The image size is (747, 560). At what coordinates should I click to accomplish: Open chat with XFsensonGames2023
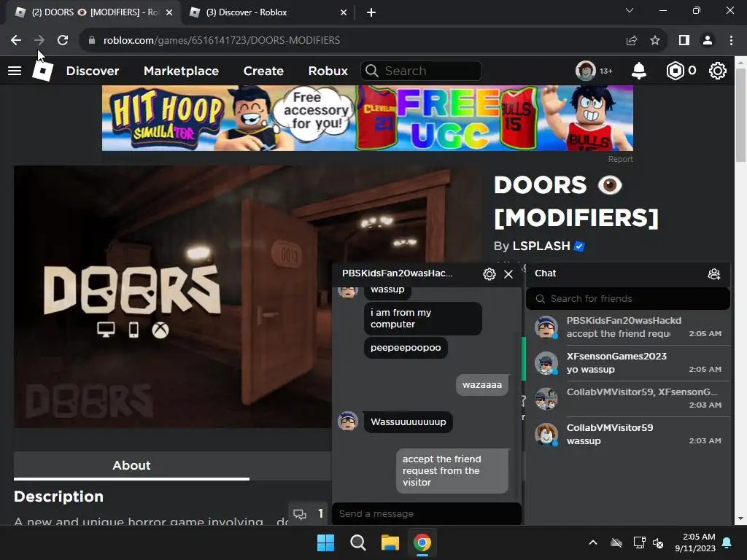[628, 363]
